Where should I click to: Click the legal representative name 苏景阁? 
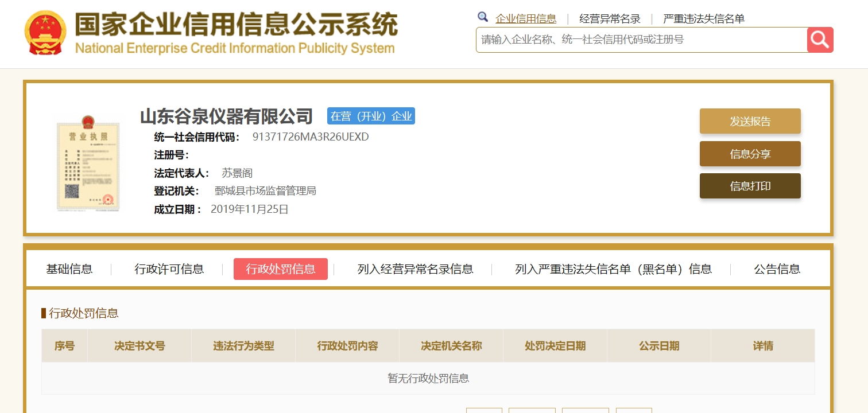tap(237, 173)
